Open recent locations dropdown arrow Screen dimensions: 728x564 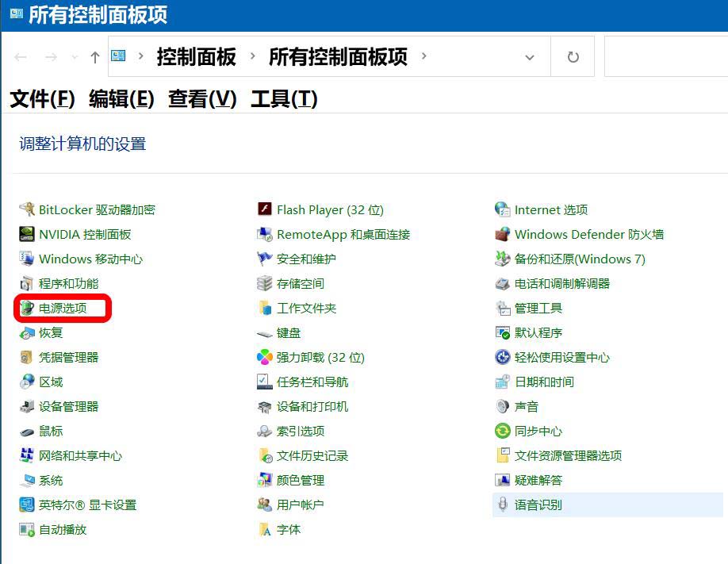click(x=75, y=57)
